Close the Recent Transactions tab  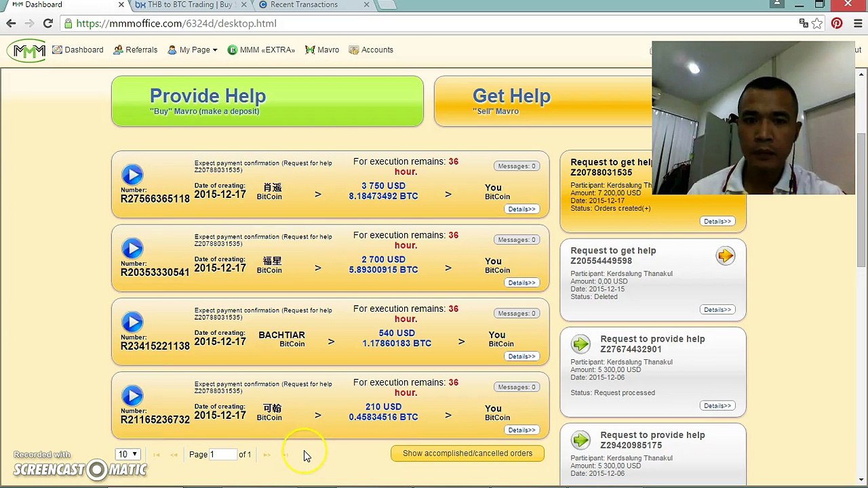click(x=367, y=5)
